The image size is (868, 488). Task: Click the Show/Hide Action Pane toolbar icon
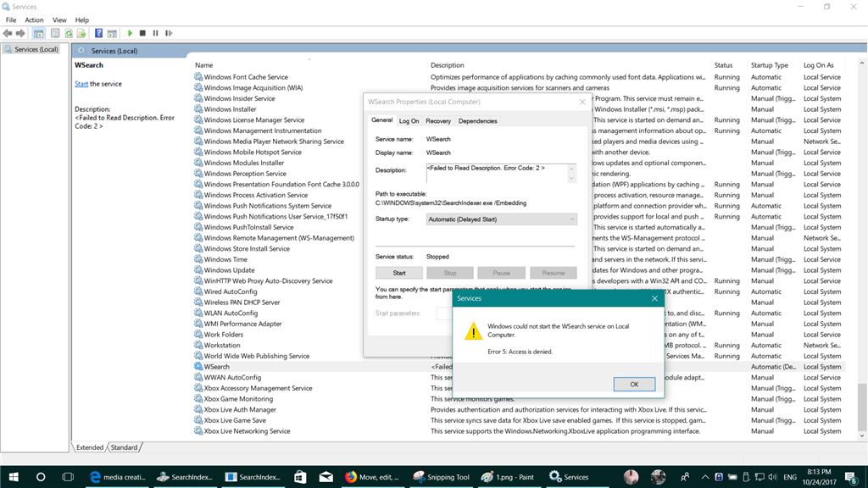click(113, 33)
